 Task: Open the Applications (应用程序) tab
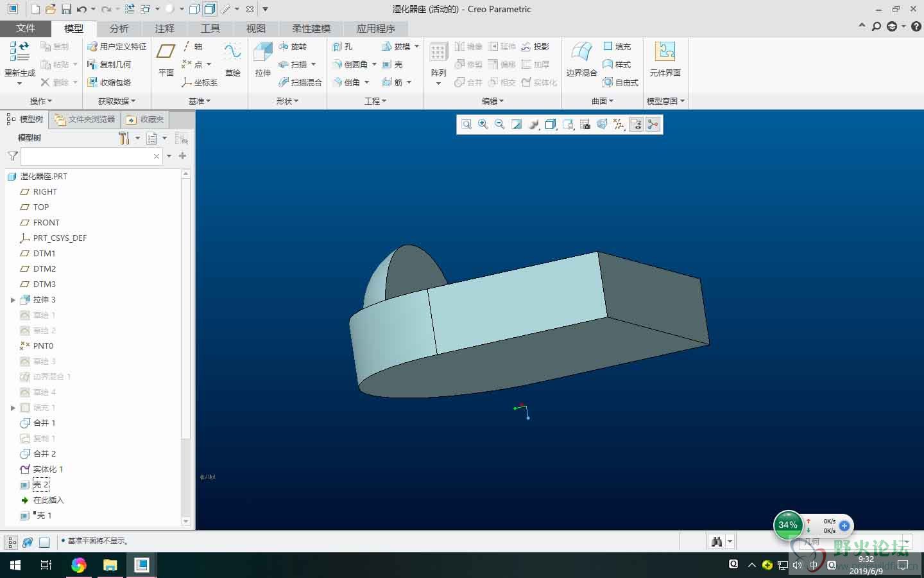[376, 28]
